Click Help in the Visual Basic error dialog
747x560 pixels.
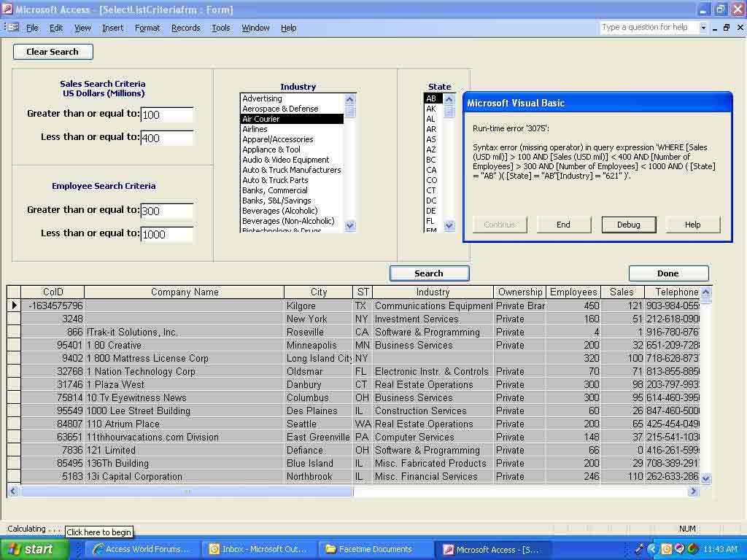693,225
